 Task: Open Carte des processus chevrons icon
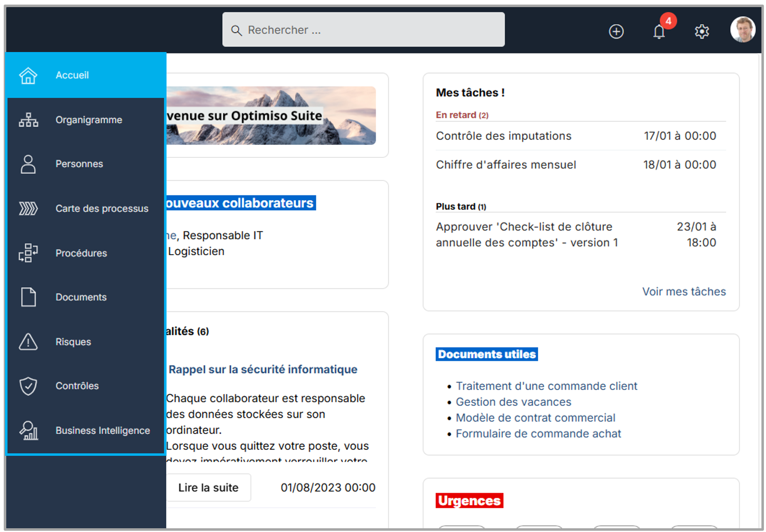(28, 208)
